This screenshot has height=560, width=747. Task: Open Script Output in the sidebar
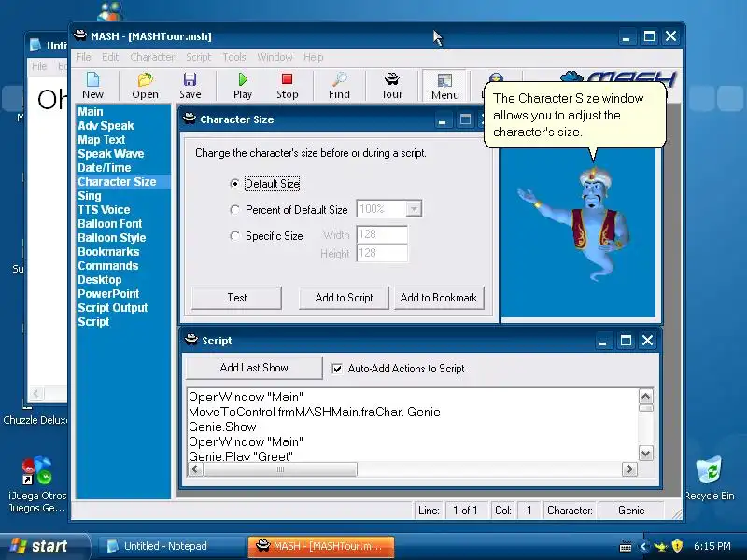(112, 308)
